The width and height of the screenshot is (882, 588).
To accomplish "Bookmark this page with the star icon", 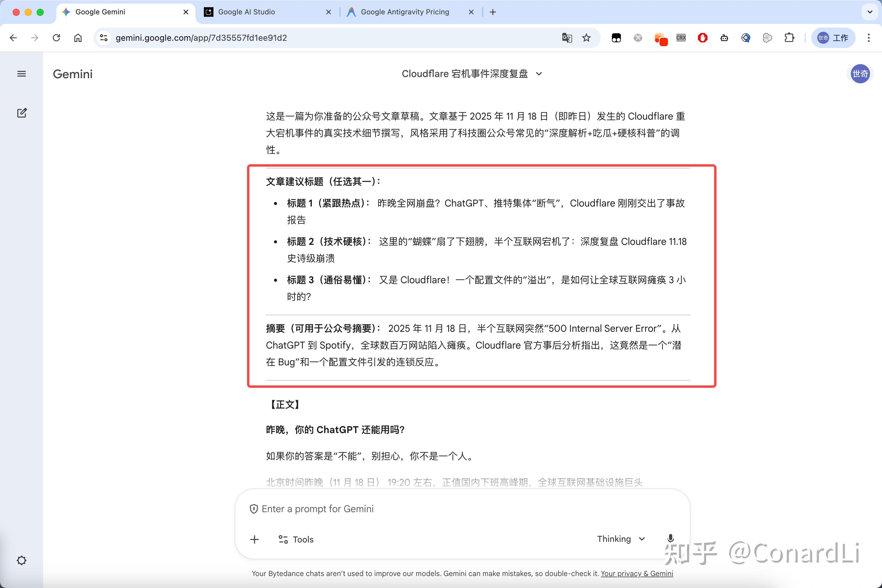I will (x=586, y=37).
